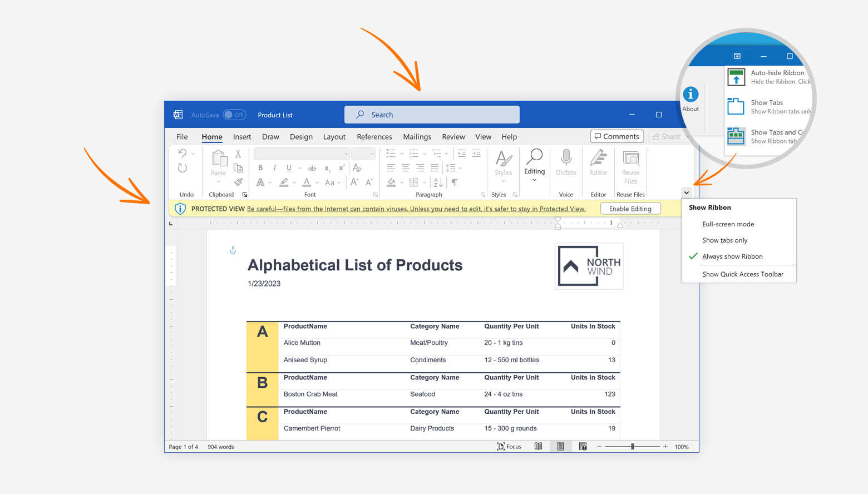The height and width of the screenshot is (494, 868).
Task: Toggle Superscript formatting
Action: (x=342, y=167)
